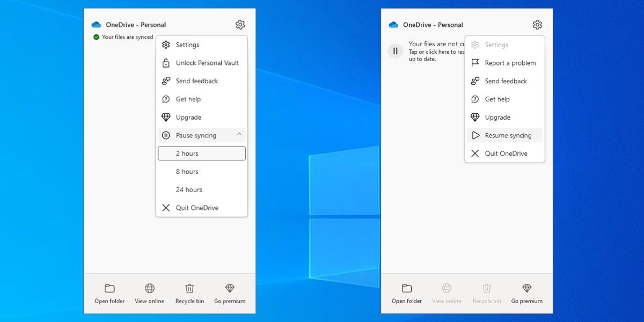This screenshot has height=322, width=644.
Task: Click OneDrive cloud icon in left panel
Action: coord(97,25)
